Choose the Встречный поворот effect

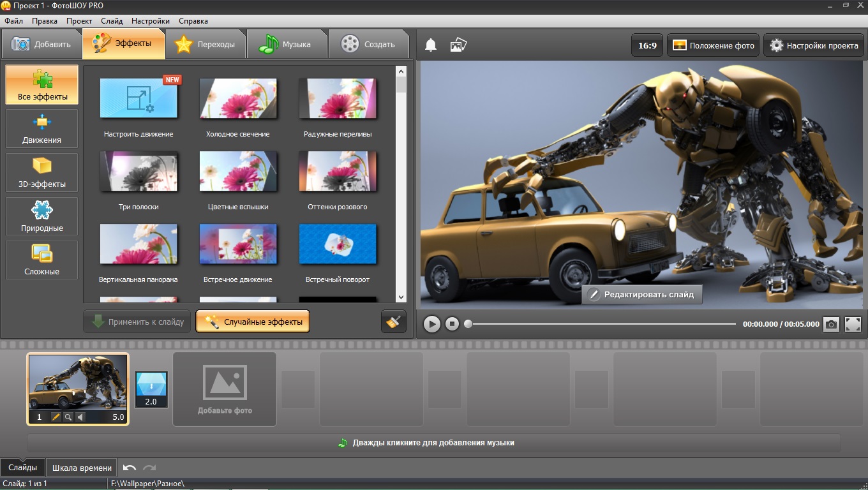(338, 244)
